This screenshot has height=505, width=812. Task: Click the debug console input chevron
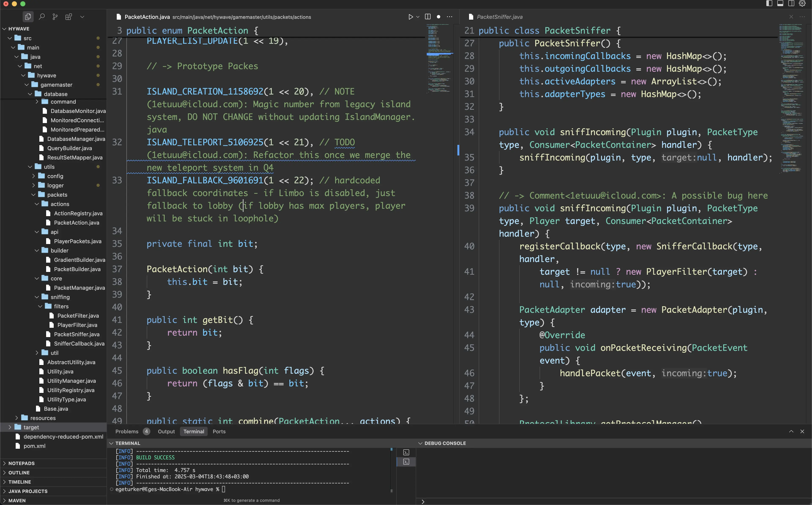pos(423,502)
